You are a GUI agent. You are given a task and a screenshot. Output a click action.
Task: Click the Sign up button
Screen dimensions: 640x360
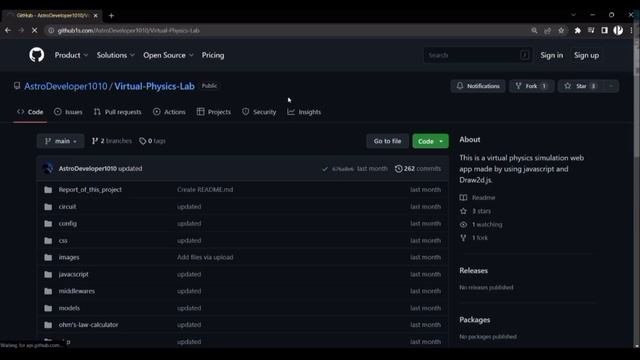click(587, 55)
